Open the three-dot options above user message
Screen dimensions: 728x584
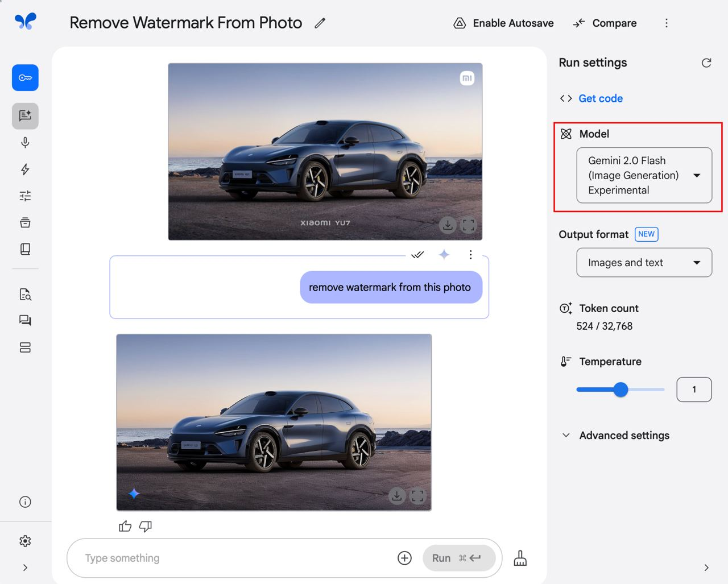pos(470,255)
